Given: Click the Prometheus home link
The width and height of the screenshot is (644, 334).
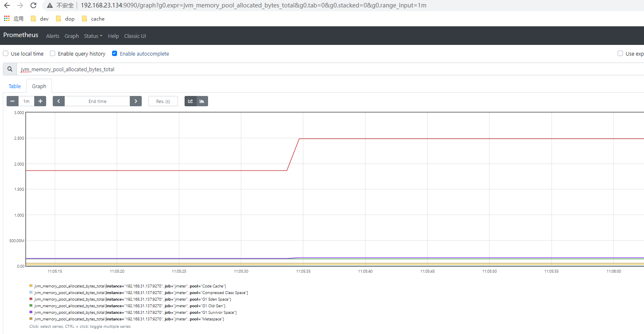Looking at the screenshot, I should click(21, 35).
